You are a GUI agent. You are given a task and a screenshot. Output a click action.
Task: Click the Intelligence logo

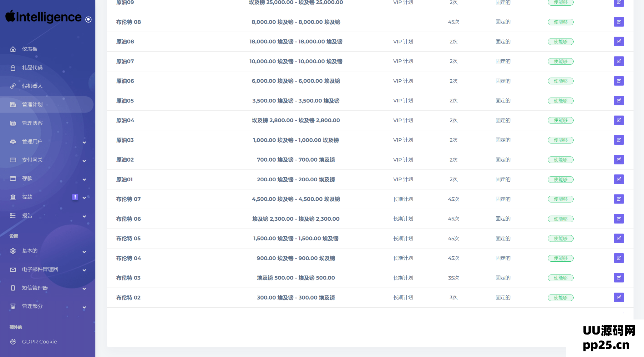(x=43, y=17)
